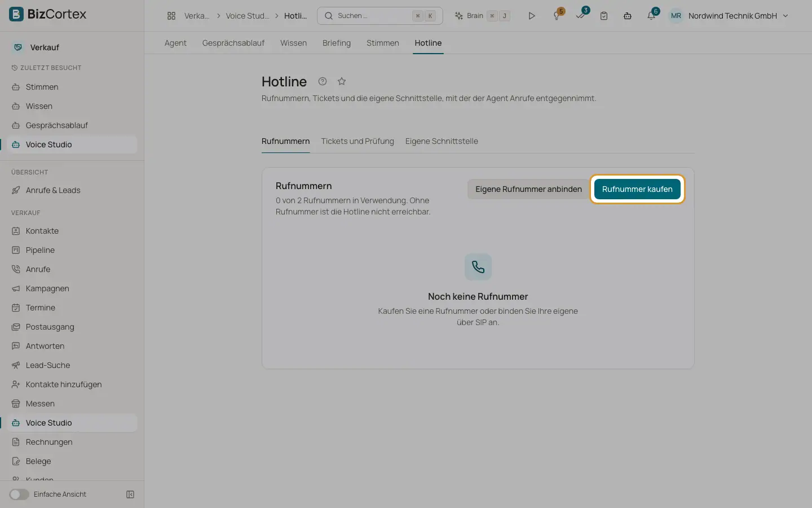
Task: Switch to the Agent tab
Action: 175,43
